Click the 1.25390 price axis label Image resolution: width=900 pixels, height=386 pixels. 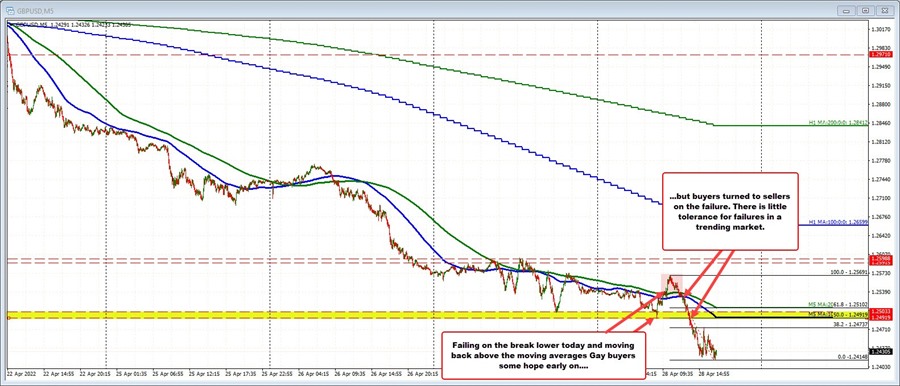(881, 292)
